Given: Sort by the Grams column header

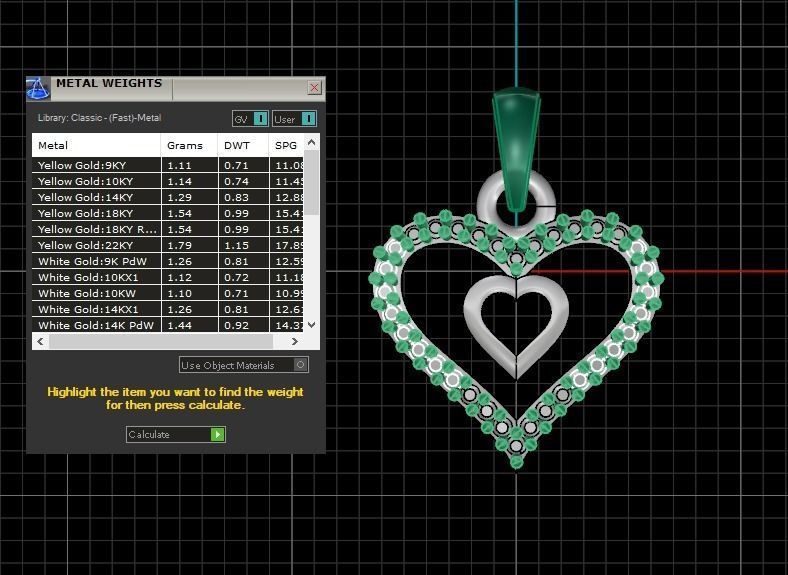Looking at the screenshot, I should 189,145.
